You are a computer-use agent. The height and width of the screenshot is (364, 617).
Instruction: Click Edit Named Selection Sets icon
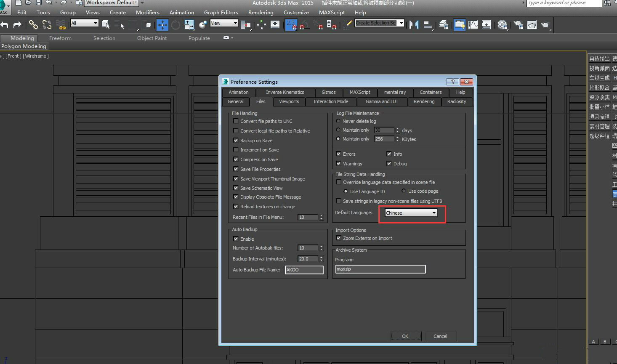tap(347, 25)
